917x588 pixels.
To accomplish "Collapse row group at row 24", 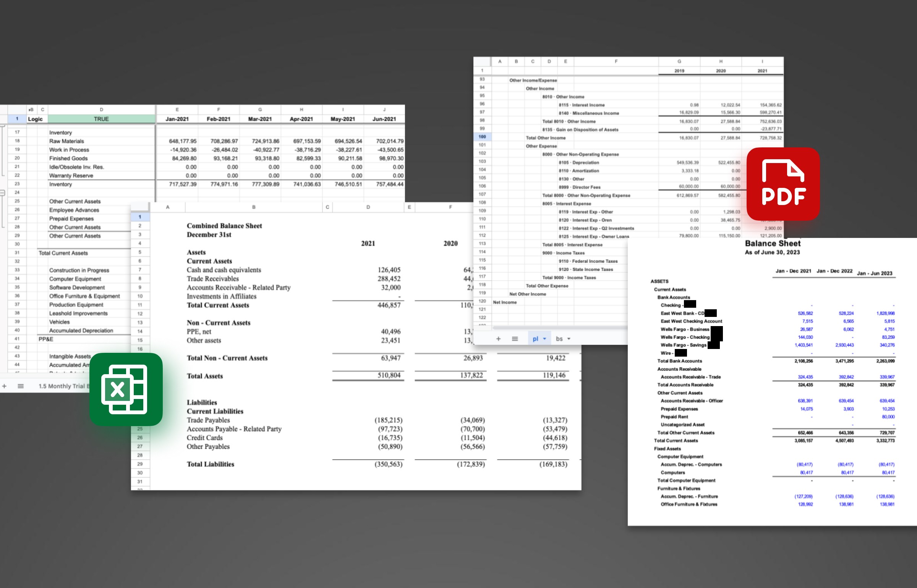I will point(2,192).
